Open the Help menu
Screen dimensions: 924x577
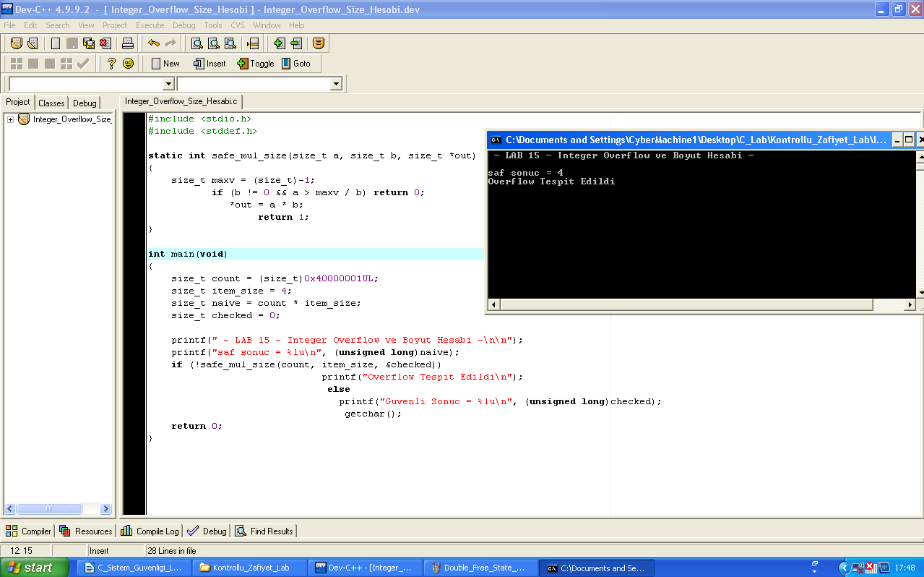click(297, 25)
